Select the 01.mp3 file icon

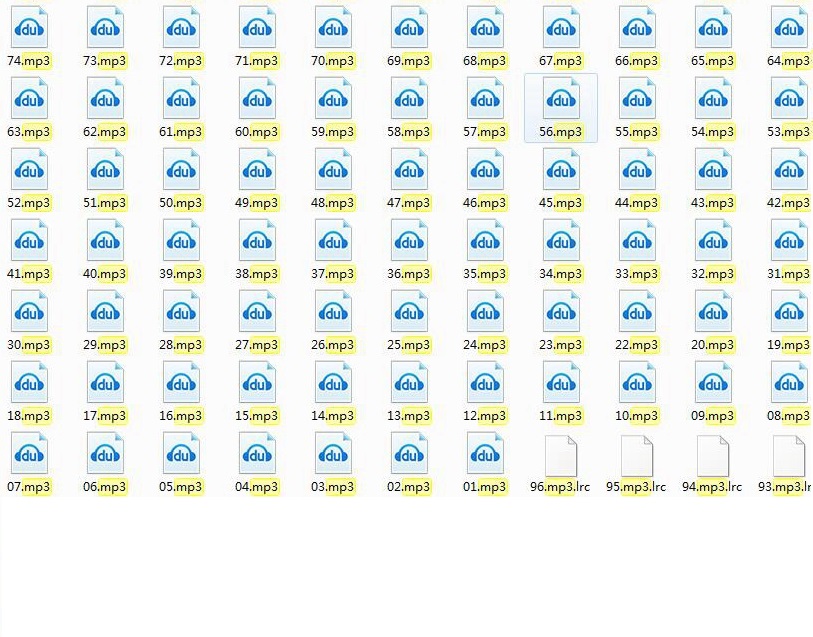tap(485, 454)
